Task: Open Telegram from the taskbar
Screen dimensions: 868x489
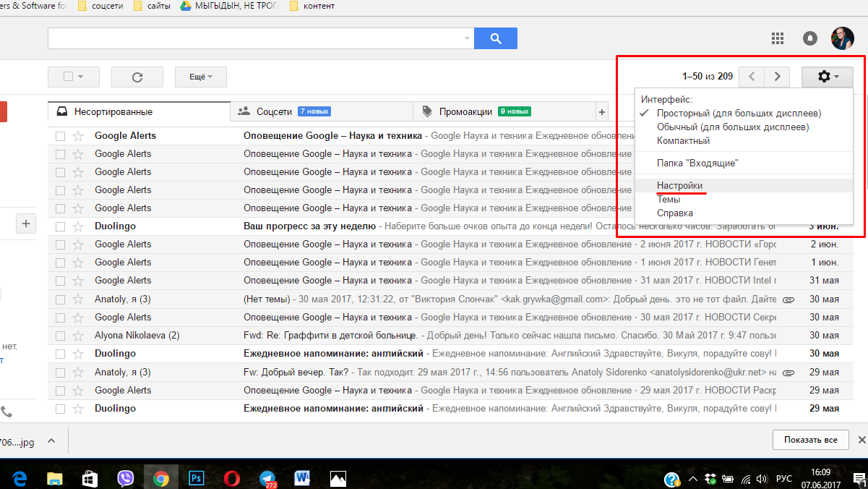Action: [267, 478]
